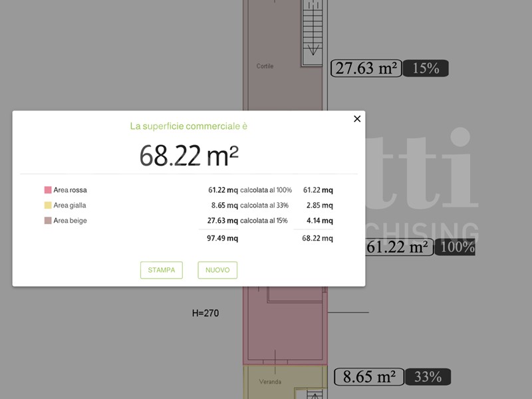
Task: Click the 27.63 m² area label
Action: coord(366,68)
